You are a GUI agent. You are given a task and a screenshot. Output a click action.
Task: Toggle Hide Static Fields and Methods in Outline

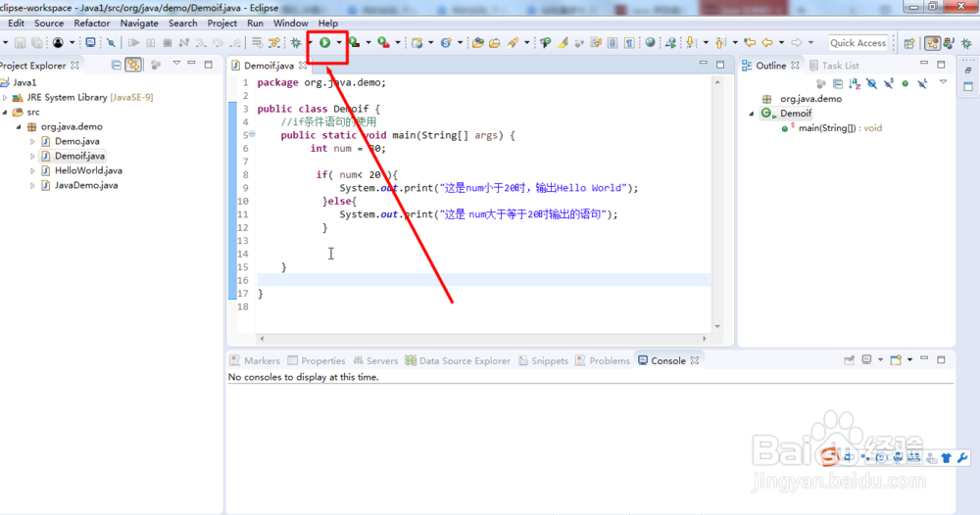[x=889, y=83]
